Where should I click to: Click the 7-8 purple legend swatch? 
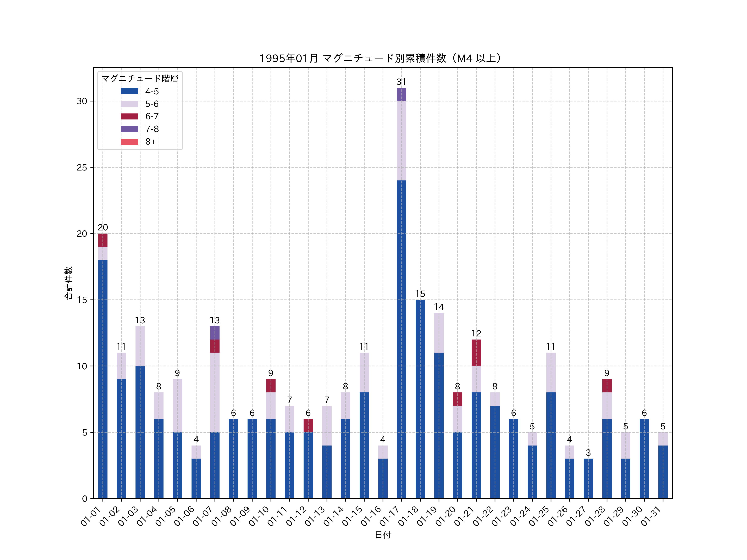pos(129,129)
